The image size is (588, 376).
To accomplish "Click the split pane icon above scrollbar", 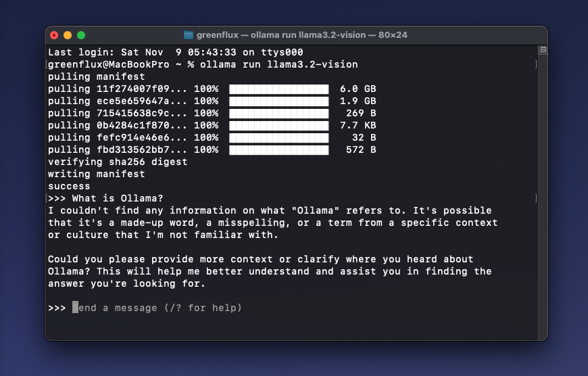I will click(x=543, y=50).
